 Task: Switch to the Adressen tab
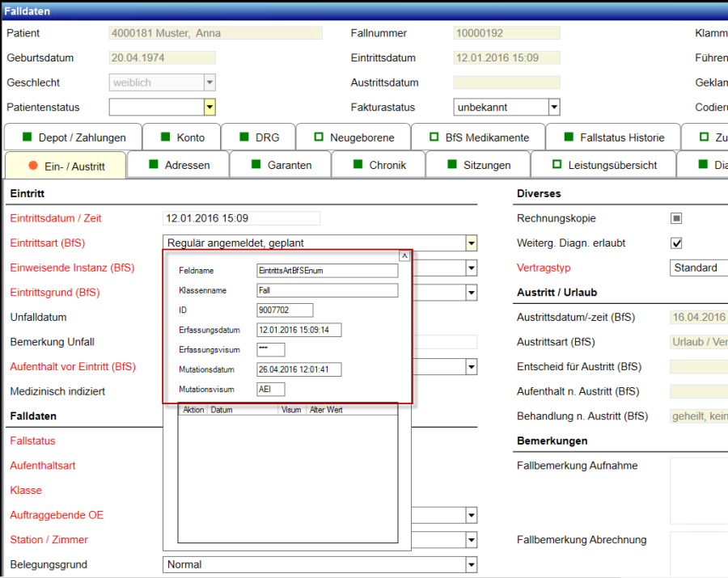coord(187,165)
